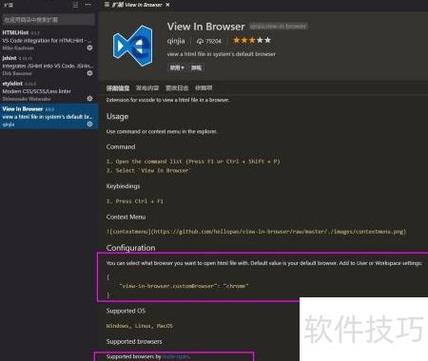The height and width of the screenshot is (361, 428).
Task: Switch to the 依赖项 (Dependencies) tab
Action: 203,88
